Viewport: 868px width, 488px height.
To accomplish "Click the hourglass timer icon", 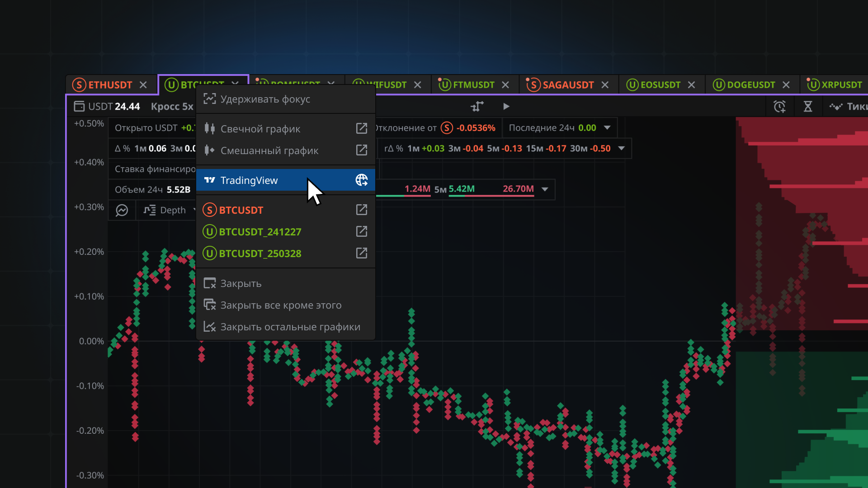I will click(x=808, y=107).
